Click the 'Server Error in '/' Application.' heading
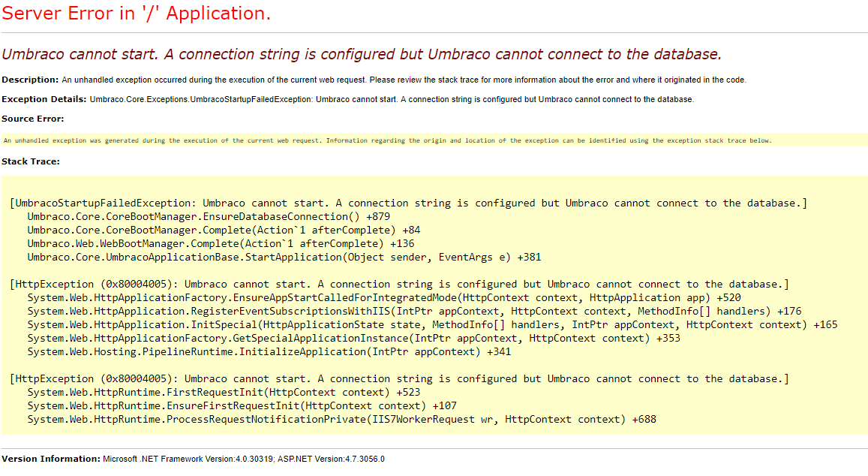The height and width of the screenshot is (476, 868). (137, 14)
